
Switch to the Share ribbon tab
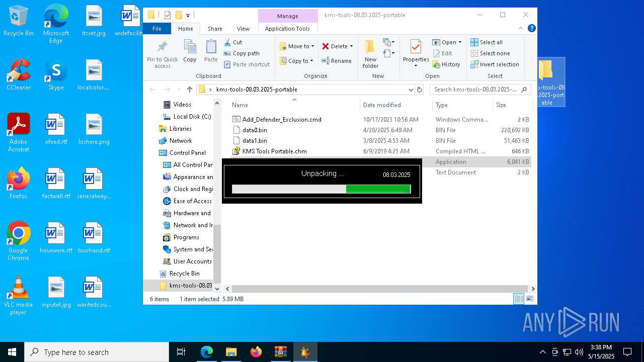(x=215, y=29)
